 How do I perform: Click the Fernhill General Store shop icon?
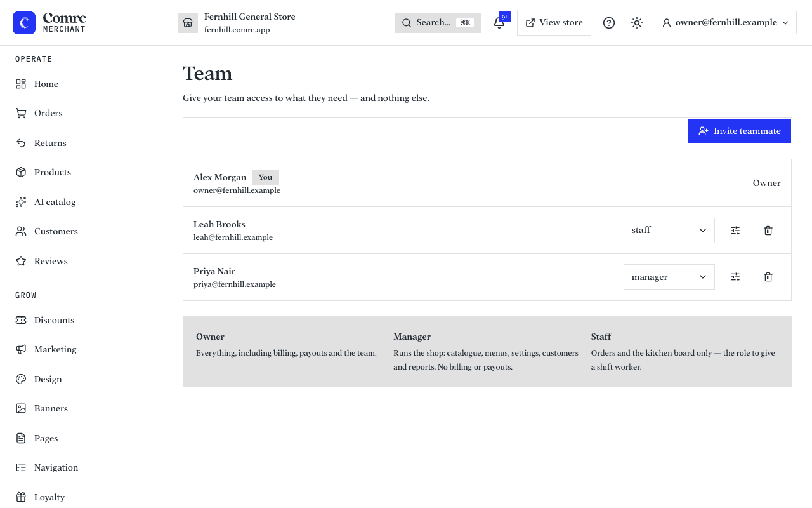pyautogui.click(x=188, y=23)
